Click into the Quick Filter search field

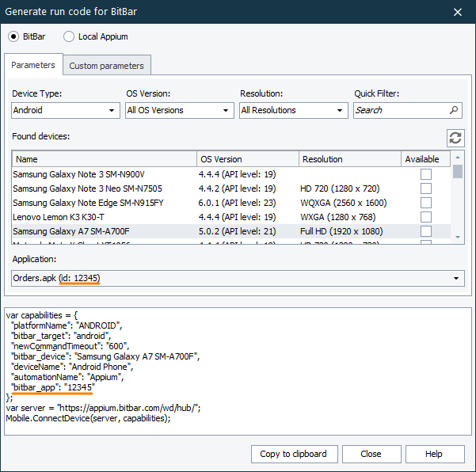click(x=400, y=110)
